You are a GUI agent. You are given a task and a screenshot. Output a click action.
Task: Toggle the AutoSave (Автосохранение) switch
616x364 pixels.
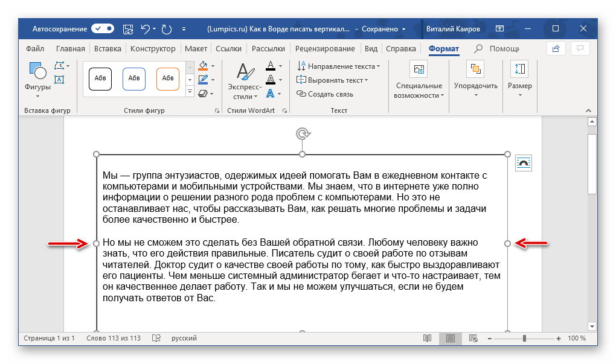coord(103,28)
